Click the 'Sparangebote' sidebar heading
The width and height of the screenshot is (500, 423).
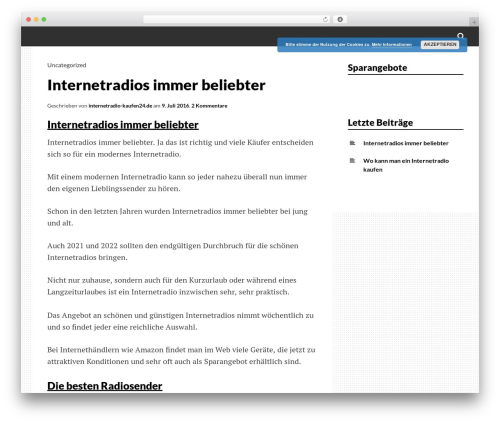[x=377, y=68]
